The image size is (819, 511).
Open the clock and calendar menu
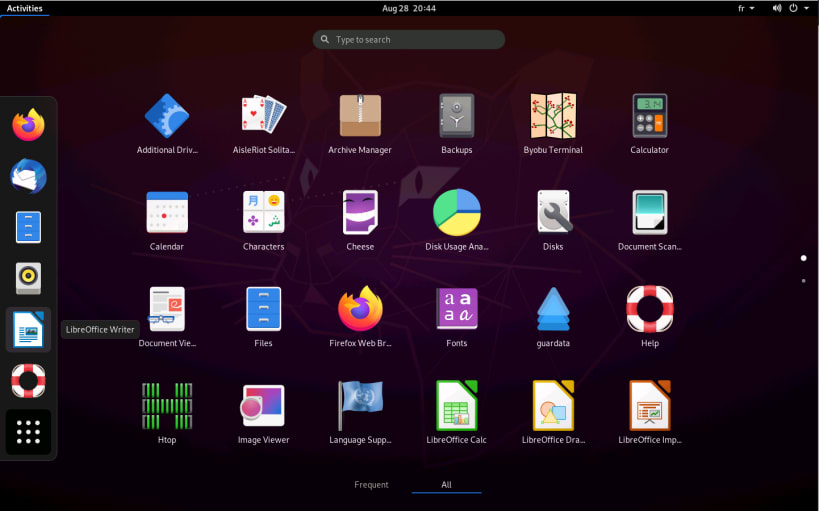tap(409, 8)
